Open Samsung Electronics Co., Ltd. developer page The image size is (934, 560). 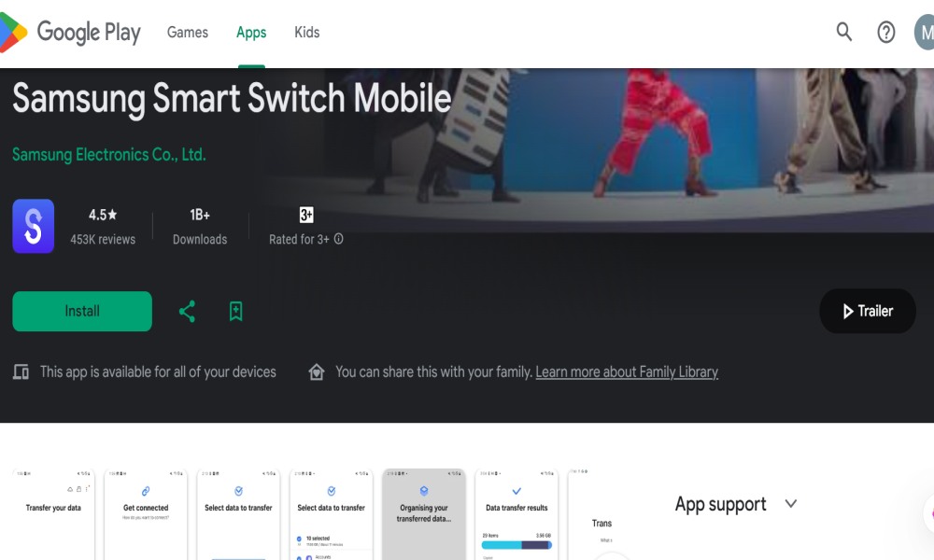[109, 155]
